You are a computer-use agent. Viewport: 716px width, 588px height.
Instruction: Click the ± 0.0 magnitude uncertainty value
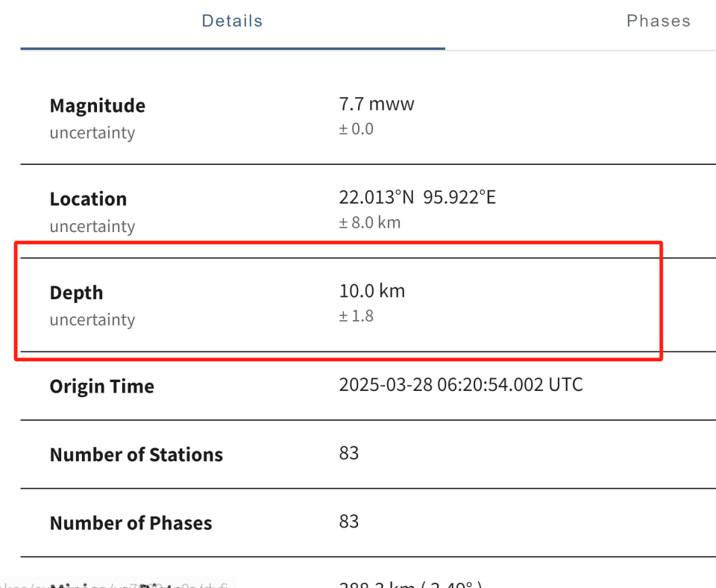coord(356,129)
